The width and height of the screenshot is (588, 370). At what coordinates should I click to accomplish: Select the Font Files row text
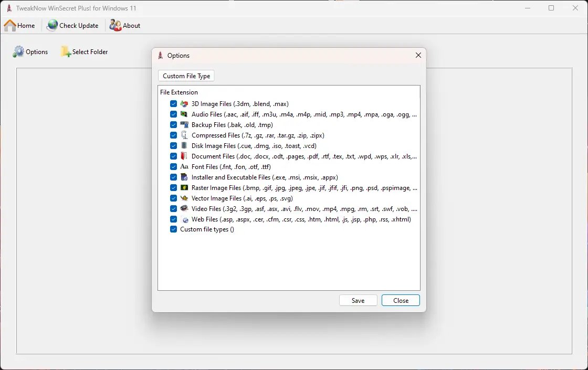(231, 167)
